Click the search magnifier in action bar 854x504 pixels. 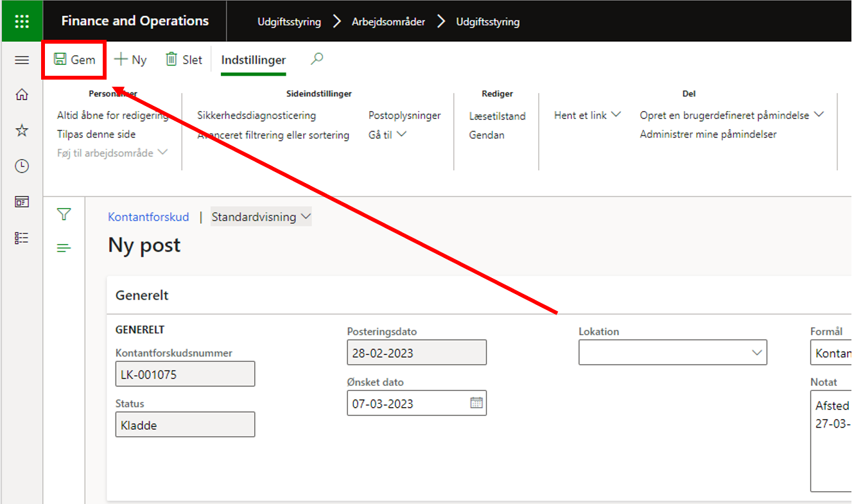pos(317,59)
